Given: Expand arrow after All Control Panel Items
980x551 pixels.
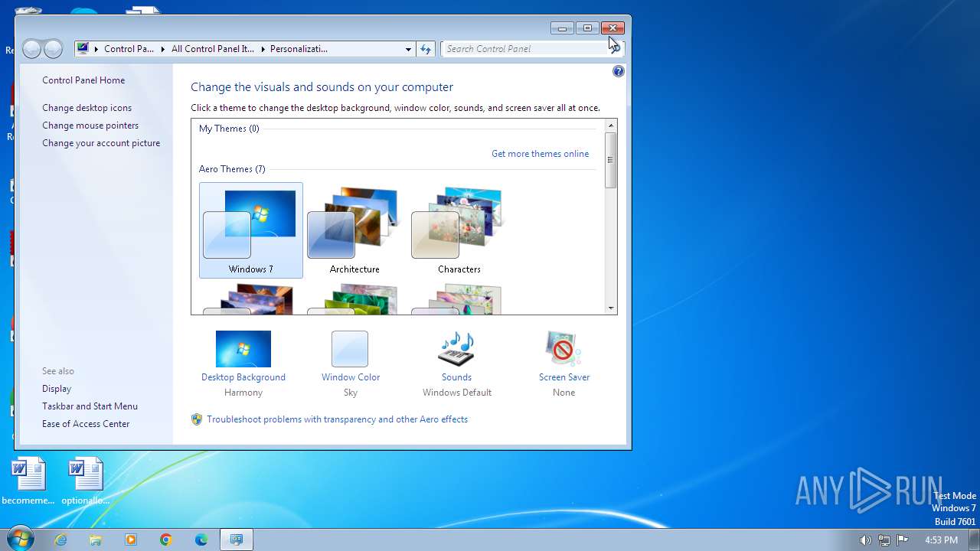Looking at the screenshot, I should pos(262,49).
